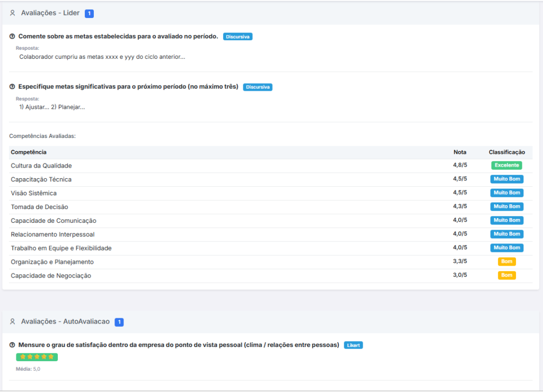Image resolution: width=543 pixels, height=392 pixels.
Task: Click the Discursiva tag on the 'Especifique metas' question
Action: click(258, 87)
